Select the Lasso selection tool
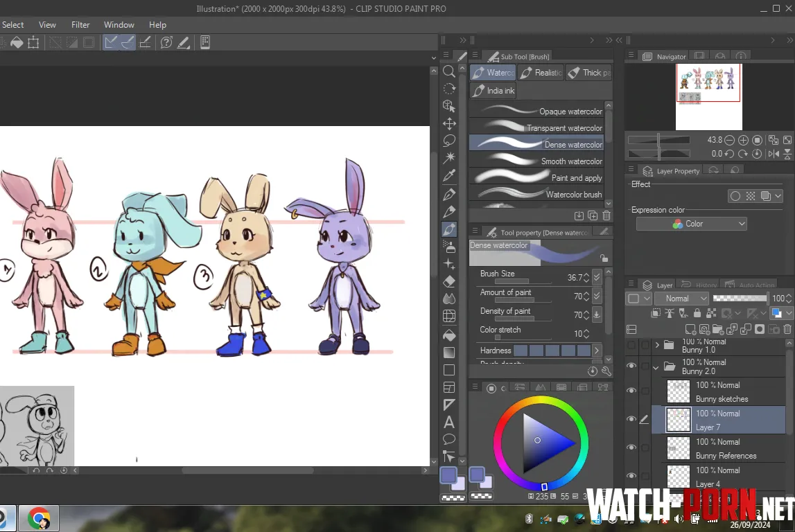 tap(448, 141)
